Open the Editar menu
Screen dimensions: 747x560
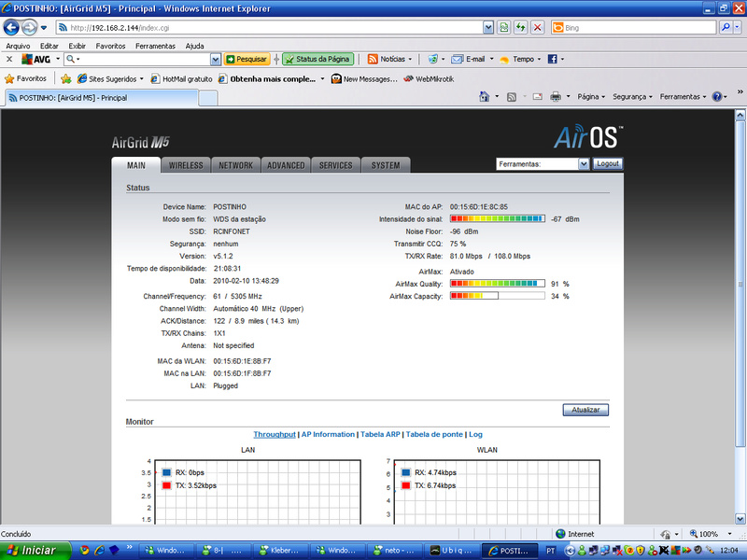(49, 46)
